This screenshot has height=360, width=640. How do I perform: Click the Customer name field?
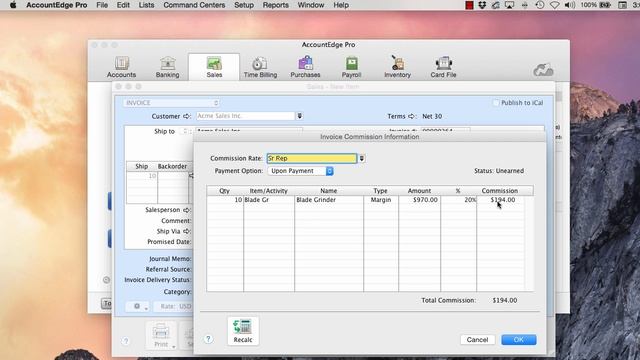245,116
